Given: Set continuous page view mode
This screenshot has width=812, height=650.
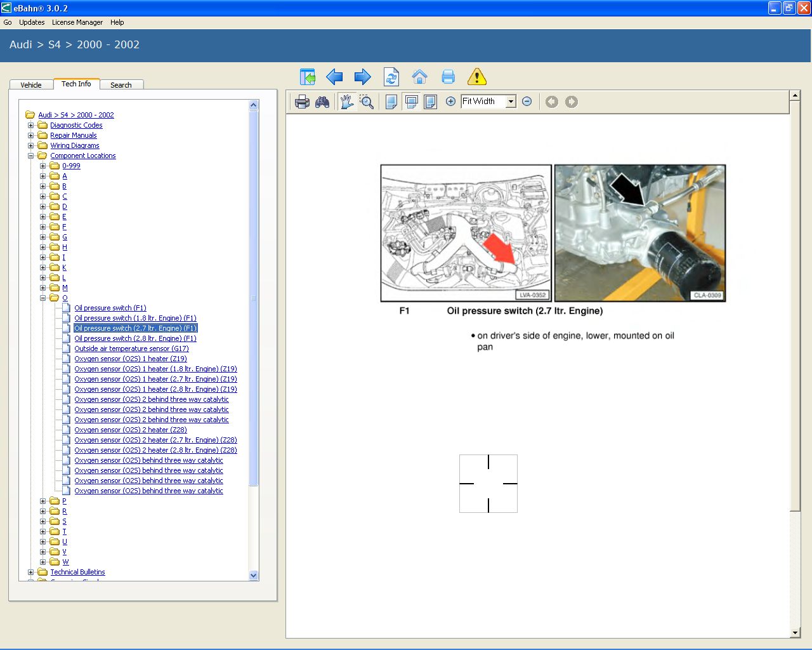Looking at the screenshot, I should tap(411, 102).
